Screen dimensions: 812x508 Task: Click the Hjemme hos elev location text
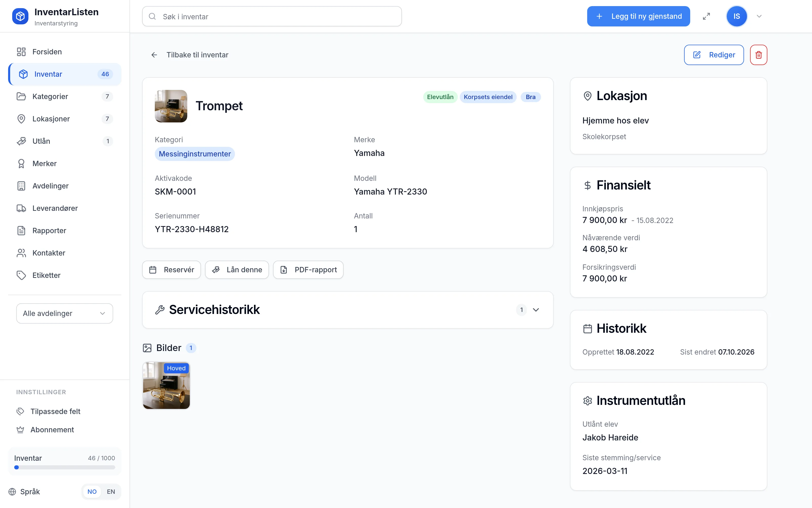pyautogui.click(x=615, y=121)
